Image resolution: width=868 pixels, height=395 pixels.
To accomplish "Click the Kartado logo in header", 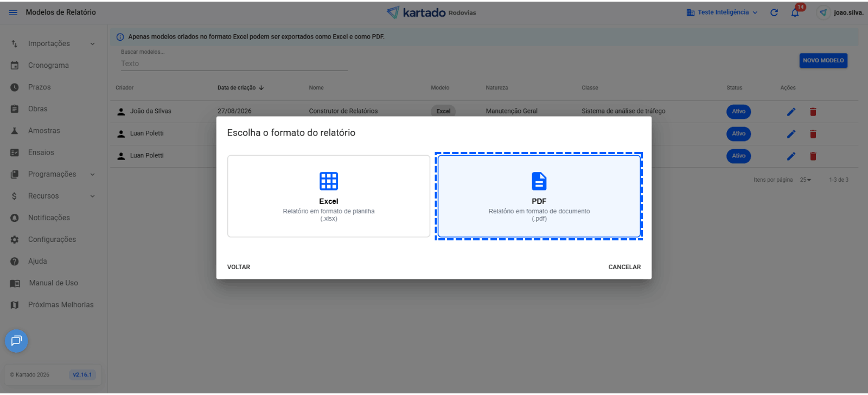I will click(x=431, y=12).
